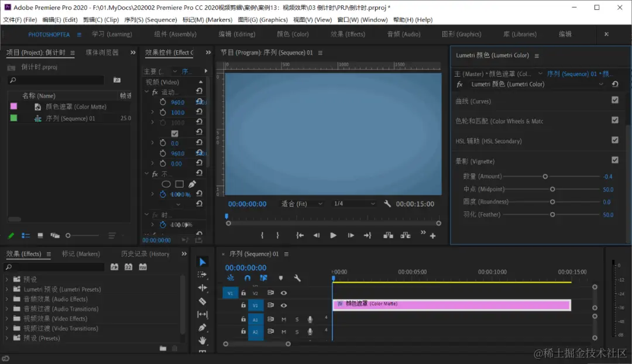Image resolution: width=632 pixels, height=364 pixels.
Task: Click the Extract button
Action: [406, 235]
